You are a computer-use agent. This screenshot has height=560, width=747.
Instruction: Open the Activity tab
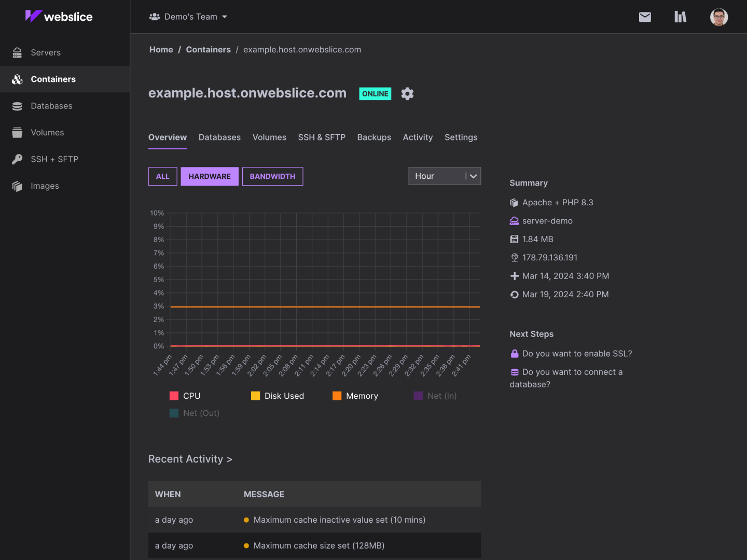[418, 137]
